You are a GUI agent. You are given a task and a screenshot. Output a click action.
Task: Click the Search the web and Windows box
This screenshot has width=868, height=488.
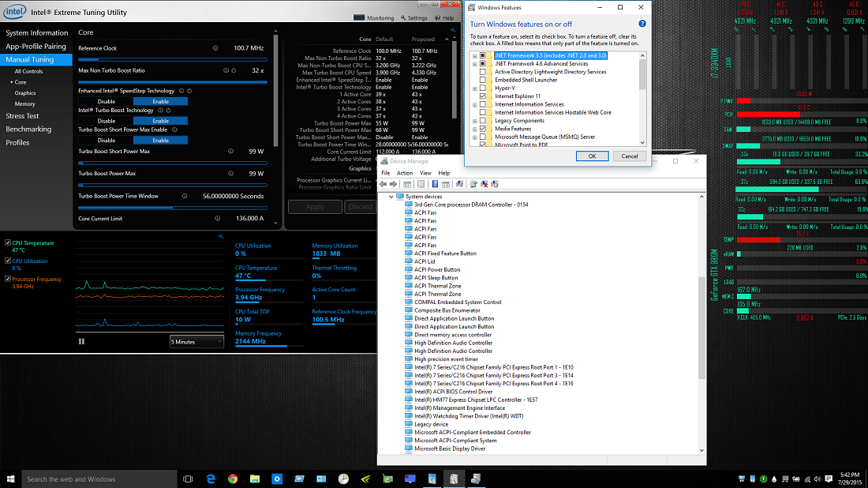click(x=99, y=479)
